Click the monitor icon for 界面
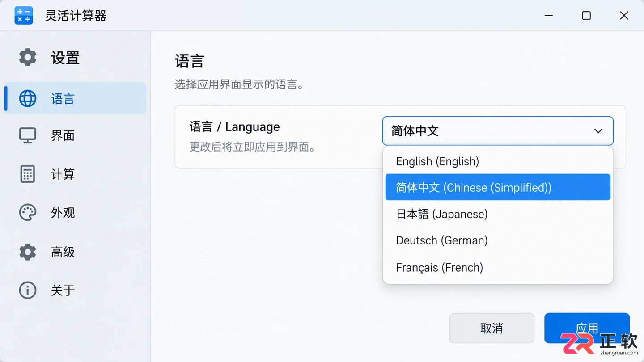 tap(28, 135)
